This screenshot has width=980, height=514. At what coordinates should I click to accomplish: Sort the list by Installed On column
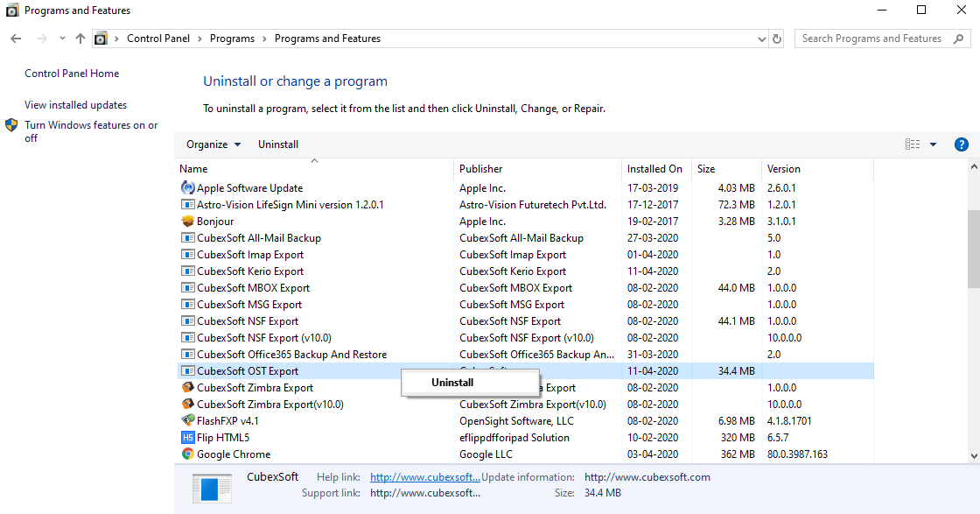tap(654, 169)
